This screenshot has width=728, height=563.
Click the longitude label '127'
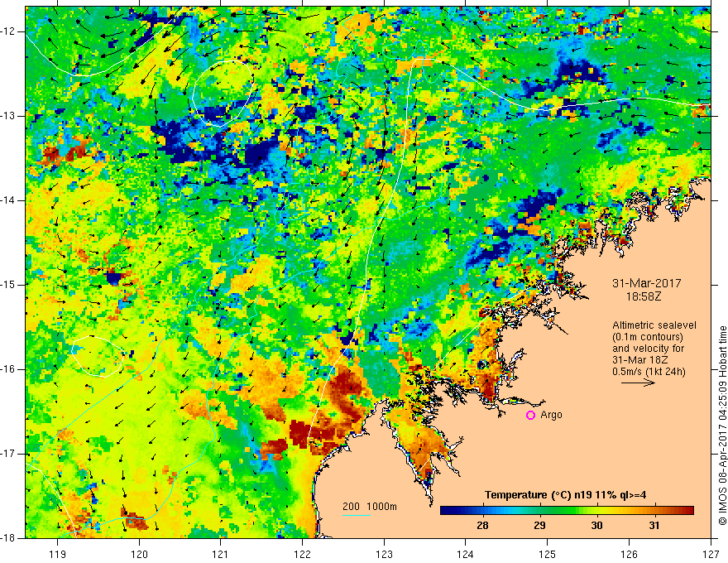[x=711, y=554]
